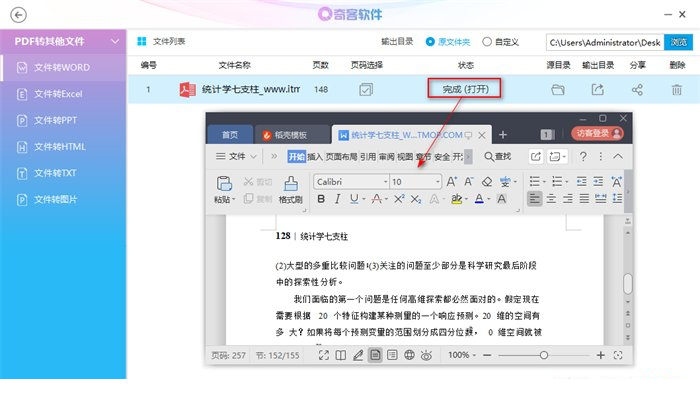The image size is (700, 394).
Task: Click 完成 (打开) status link
Action: click(x=465, y=89)
